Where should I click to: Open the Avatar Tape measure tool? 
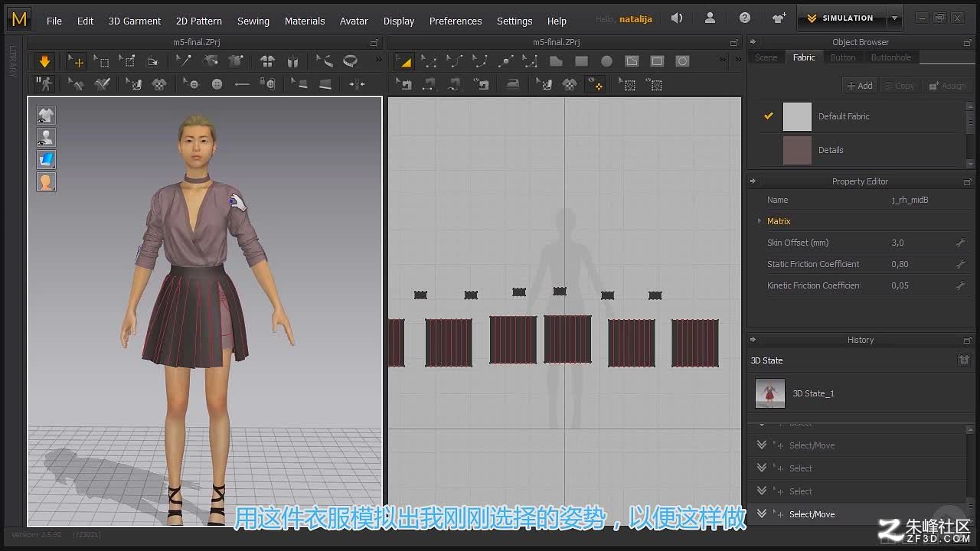351,61
